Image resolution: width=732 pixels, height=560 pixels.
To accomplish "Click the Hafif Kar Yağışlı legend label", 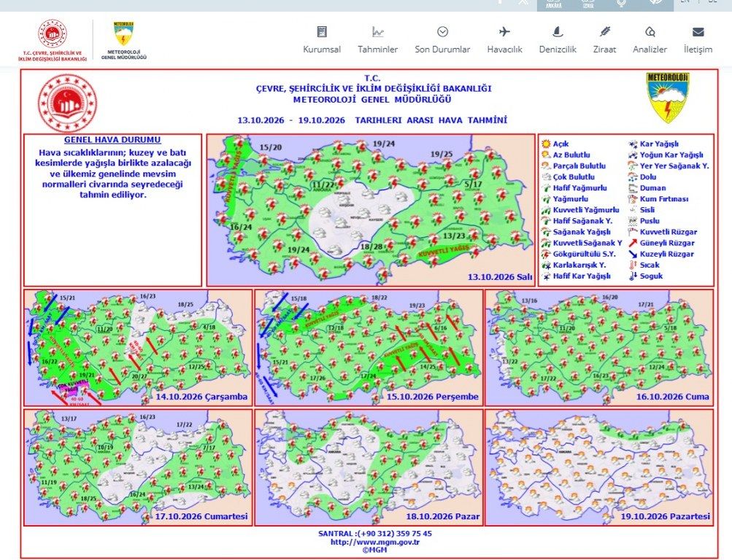I will pos(582,276).
